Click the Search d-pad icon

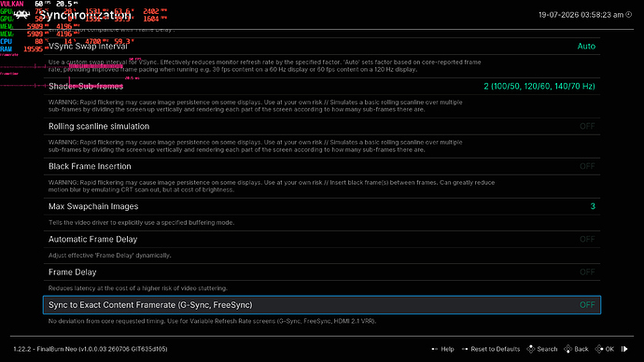[x=531, y=349]
